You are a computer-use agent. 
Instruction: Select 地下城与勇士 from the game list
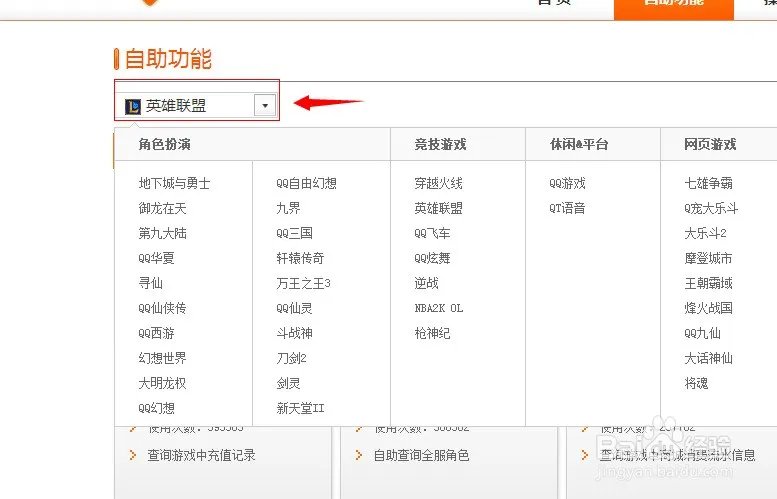pos(174,183)
